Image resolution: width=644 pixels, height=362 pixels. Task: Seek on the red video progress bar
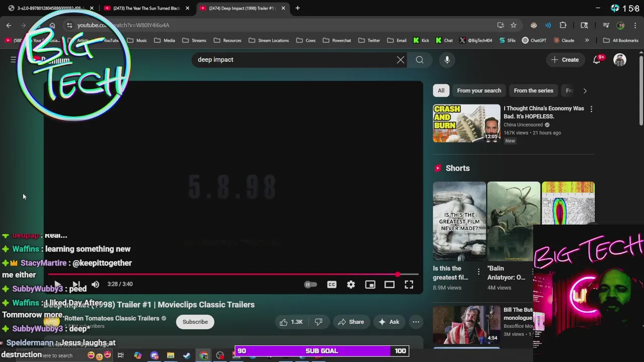[x=233, y=275]
